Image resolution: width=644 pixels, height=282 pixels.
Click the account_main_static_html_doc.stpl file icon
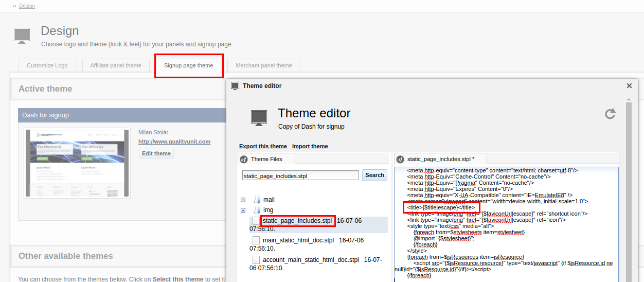pyautogui.click(x=256, y=260)
